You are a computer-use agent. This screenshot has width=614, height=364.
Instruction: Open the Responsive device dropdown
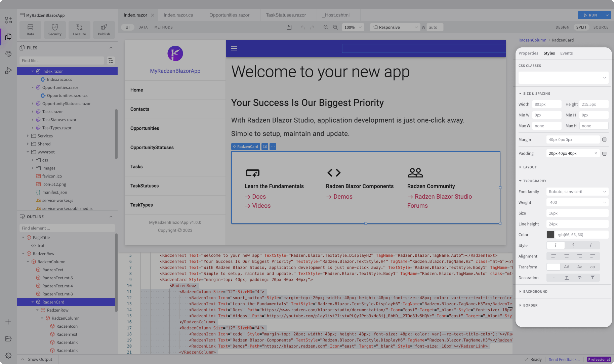[395, 27]
